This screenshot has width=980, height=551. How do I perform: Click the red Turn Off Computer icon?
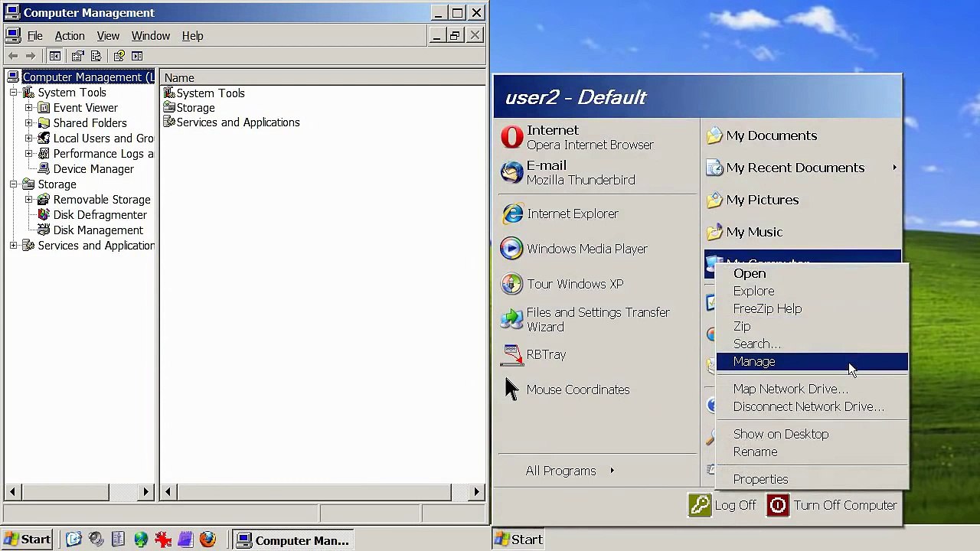point(778,505)
